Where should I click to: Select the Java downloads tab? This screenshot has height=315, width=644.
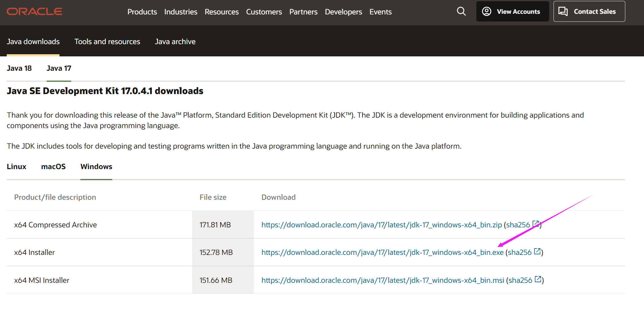pyautogui.click(x=33, y=41)
